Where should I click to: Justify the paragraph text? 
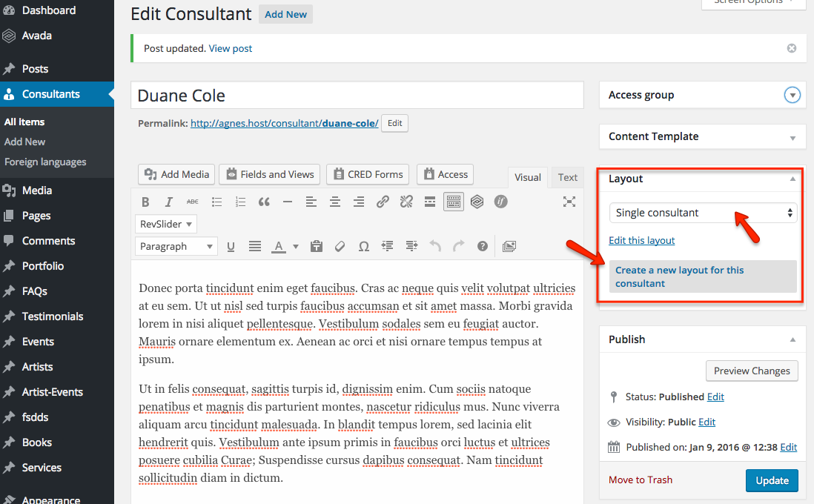[x=255, y=247]
